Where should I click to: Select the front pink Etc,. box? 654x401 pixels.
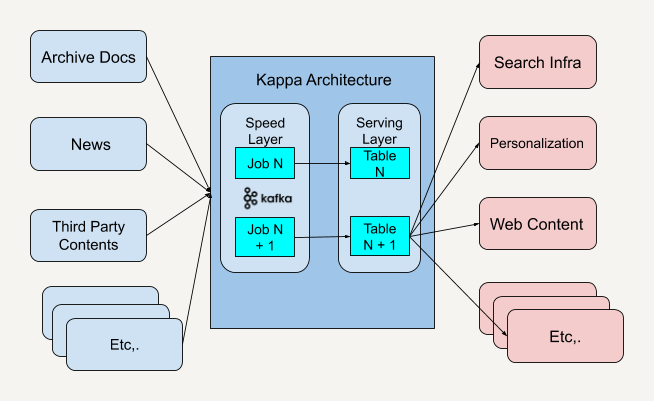(x=565, y=338)
